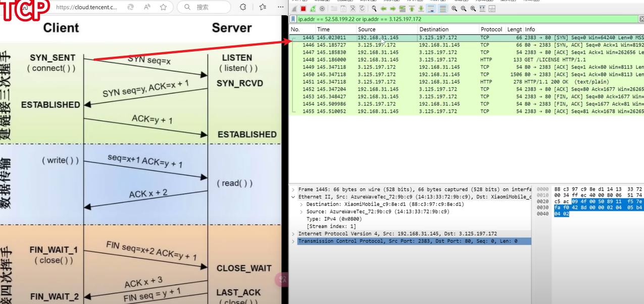Click the browser search box
Image resolution: width=644 pixels, height=304 pixels.
pos(204,7)
